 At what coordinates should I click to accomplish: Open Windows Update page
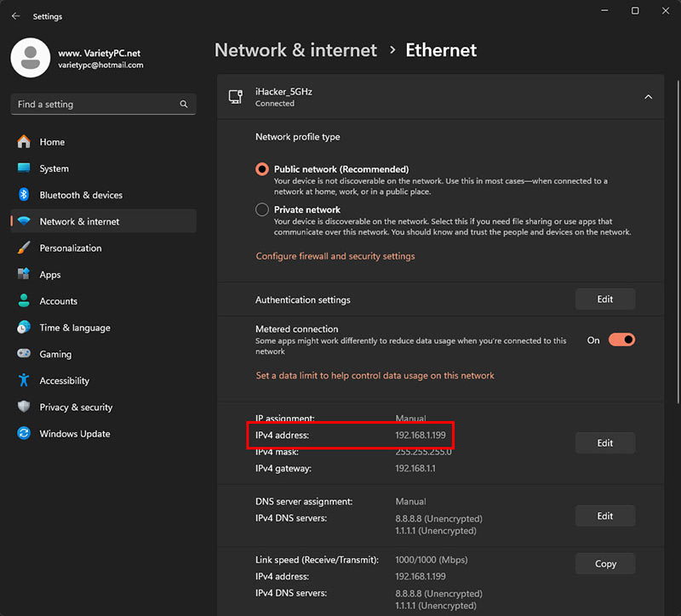click(103, 434)
